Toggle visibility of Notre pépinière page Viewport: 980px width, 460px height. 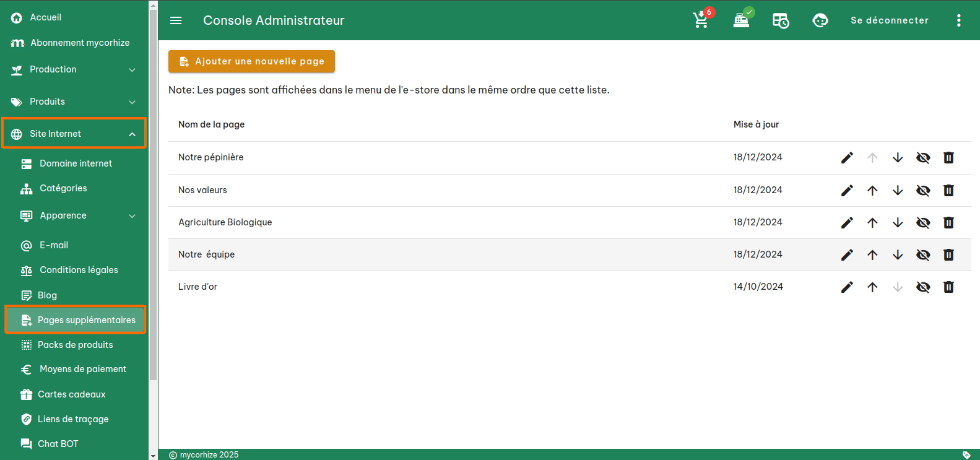pos(923,158)
